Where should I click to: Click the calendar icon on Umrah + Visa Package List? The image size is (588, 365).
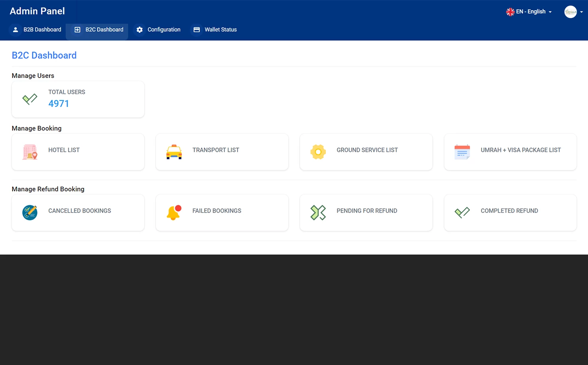pyautogui.click(x=462, y=152)
